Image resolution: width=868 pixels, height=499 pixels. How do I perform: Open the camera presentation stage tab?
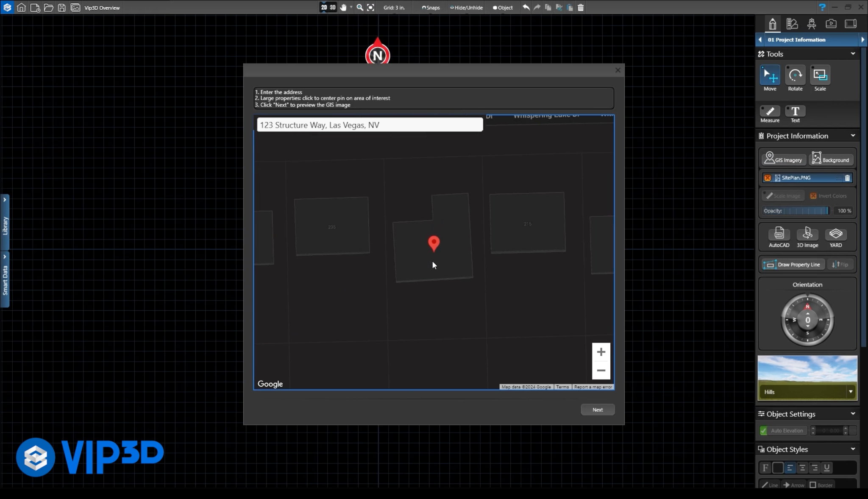831,24
